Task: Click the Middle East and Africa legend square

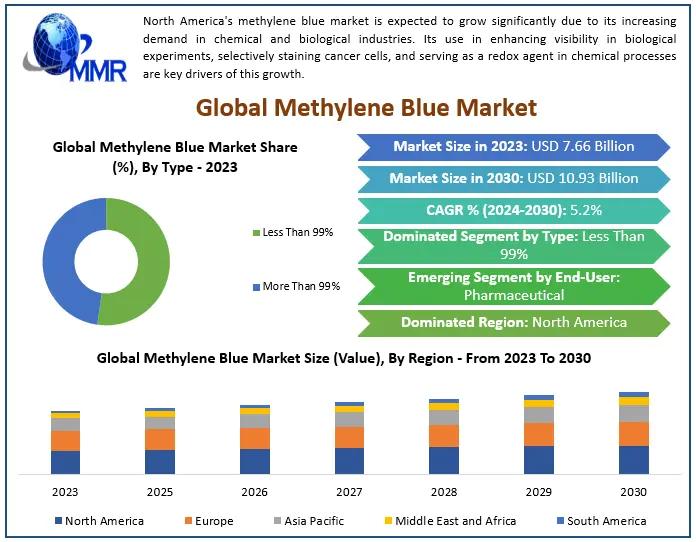Action: [388, 520]
